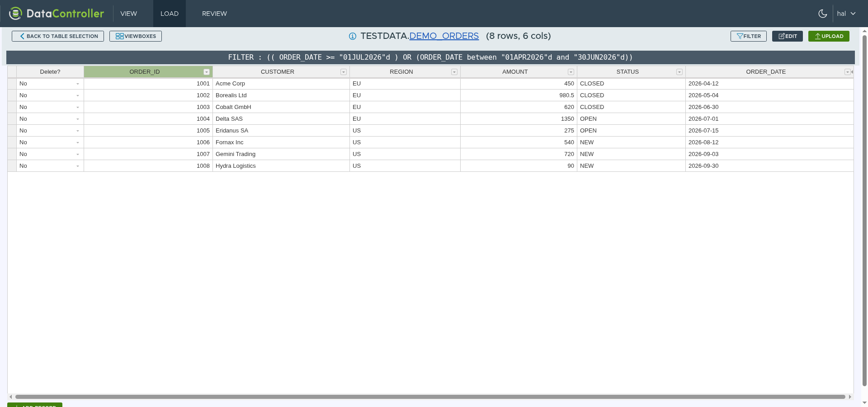Select order ID 1003 cell
Screen dimensions: 868x407
pyautogui.click(x=148, y=107)
